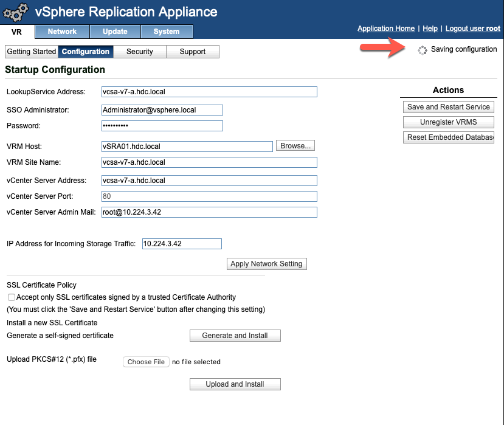Click the 'SSO Administrator:' label

[38, 110]
